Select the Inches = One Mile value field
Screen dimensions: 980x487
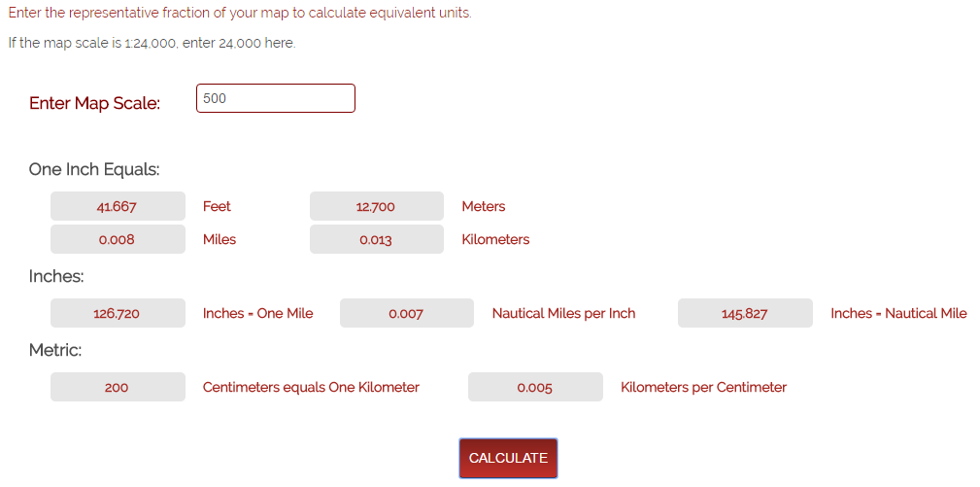(x=118, y=313)
